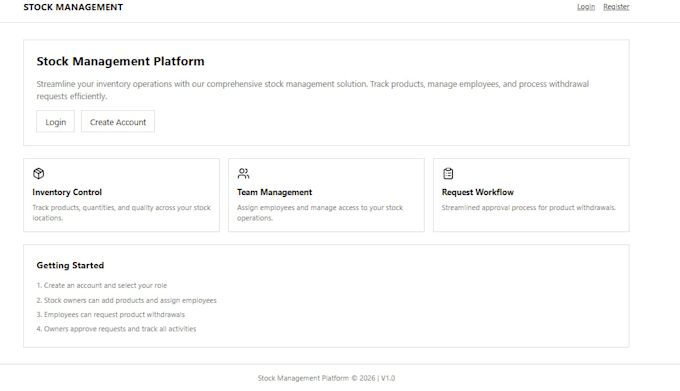The width and height of the screenshot is (680, 391).
Task: Click step 'Stock owners can add products and assign employees'
Action: [127, 300]
